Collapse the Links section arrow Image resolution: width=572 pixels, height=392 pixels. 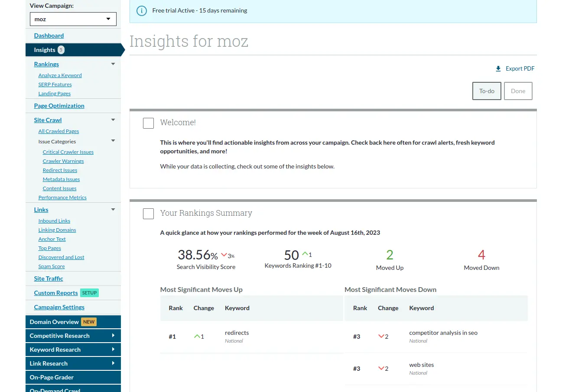(113, 210)
